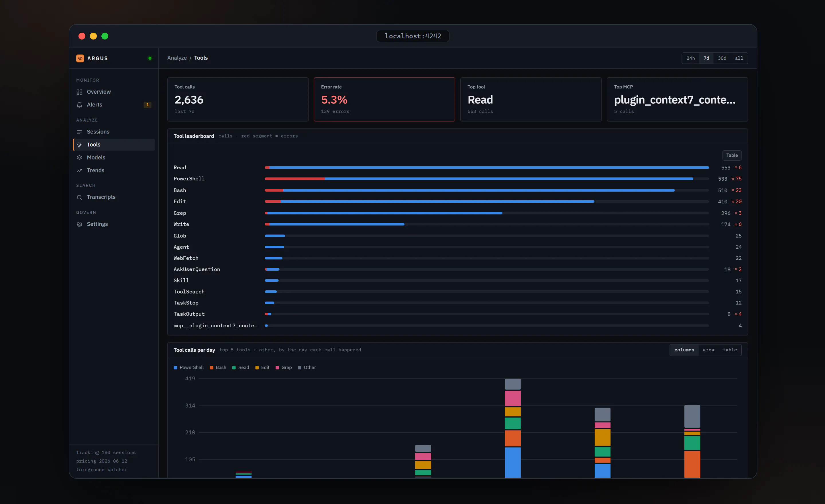The width and height of the screenshot is (825, 504).
Task: Click the Grep tool name in leaderboard
Action: [180, 213]
